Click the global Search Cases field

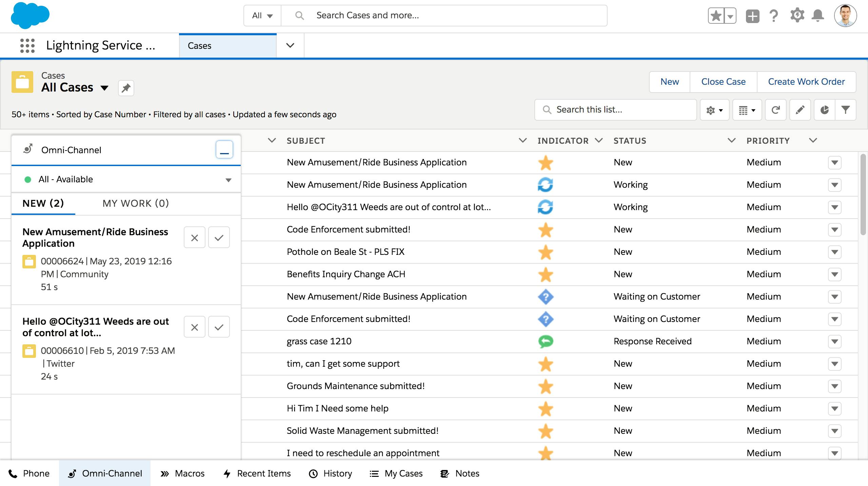click(x=444, y=16)
